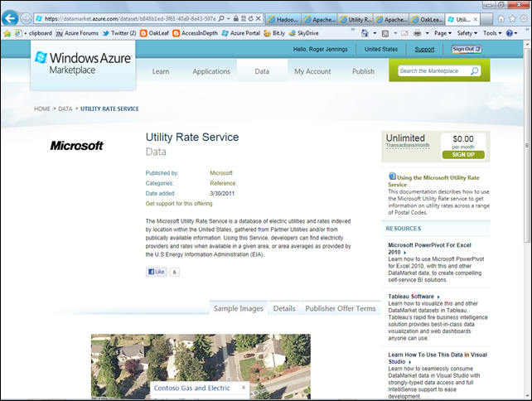The height and width of the screenshot is (401, 532).
Task: Click the RSS feeds icon in command bar
Action: (x=385, y=33)
